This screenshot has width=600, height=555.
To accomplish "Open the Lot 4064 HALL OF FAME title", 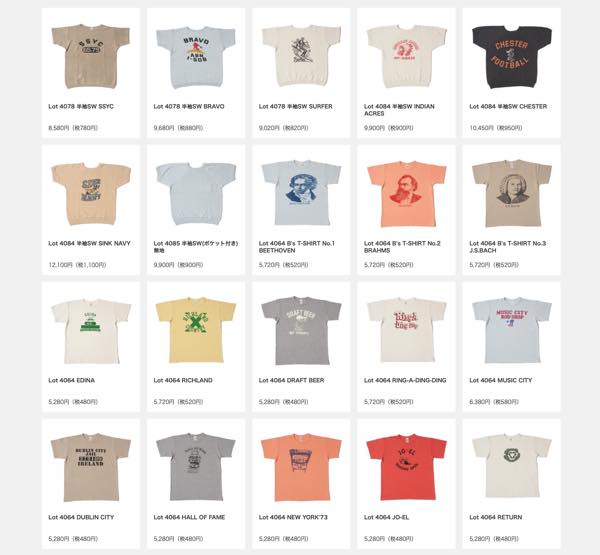I will tap(189, 517).
